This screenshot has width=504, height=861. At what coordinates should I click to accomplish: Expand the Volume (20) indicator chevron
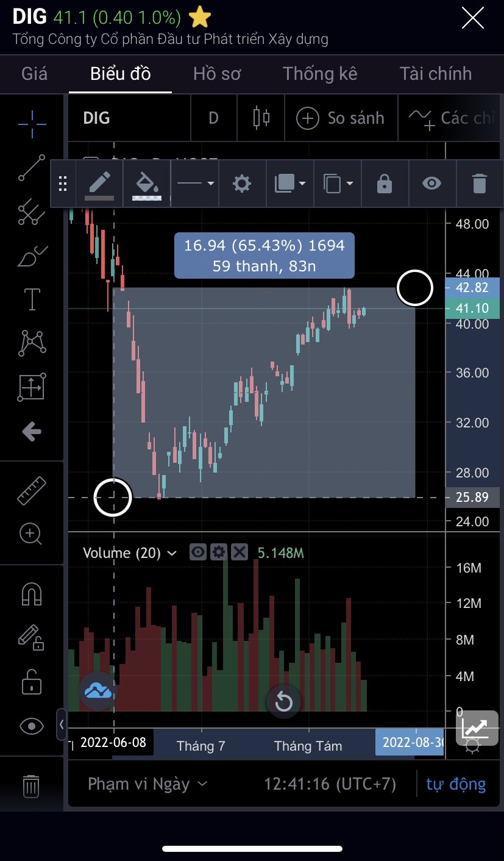[172, 553]
